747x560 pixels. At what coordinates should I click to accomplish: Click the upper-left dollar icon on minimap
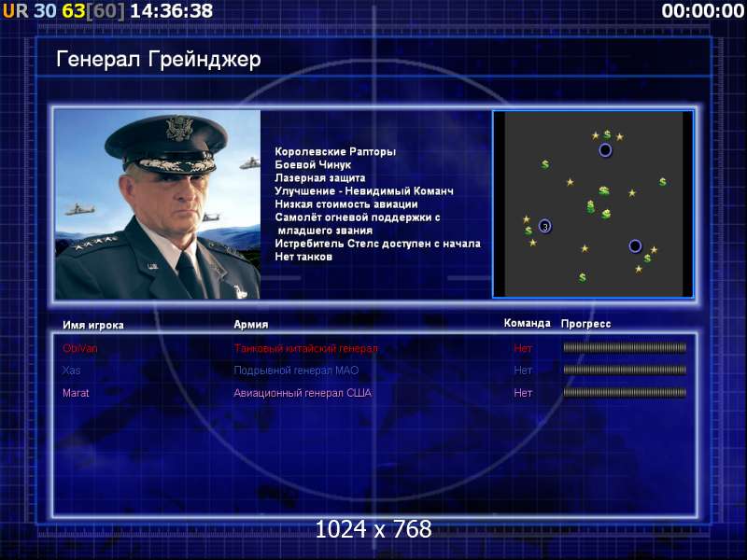pyautogui.click(x=545, y=164)
